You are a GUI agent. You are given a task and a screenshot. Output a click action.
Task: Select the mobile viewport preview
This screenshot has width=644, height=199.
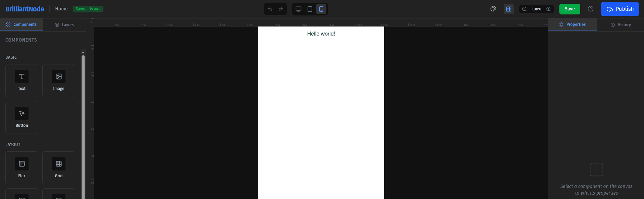[321, 9]
